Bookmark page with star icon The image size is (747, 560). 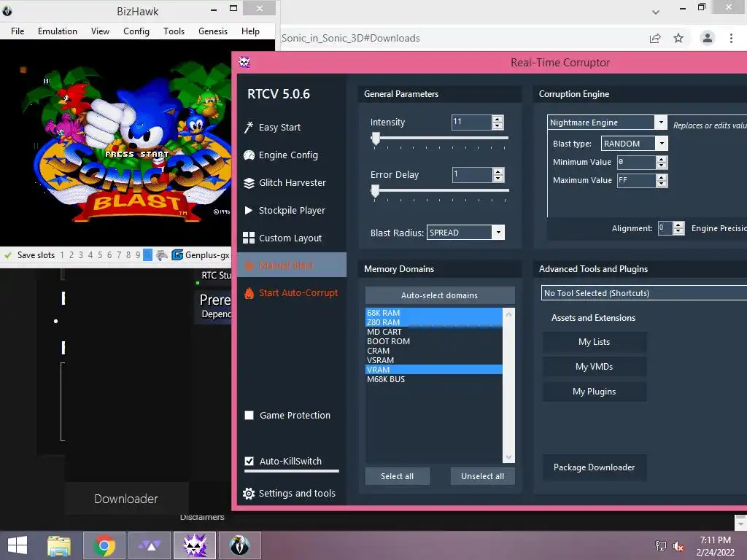coord(678,38)
